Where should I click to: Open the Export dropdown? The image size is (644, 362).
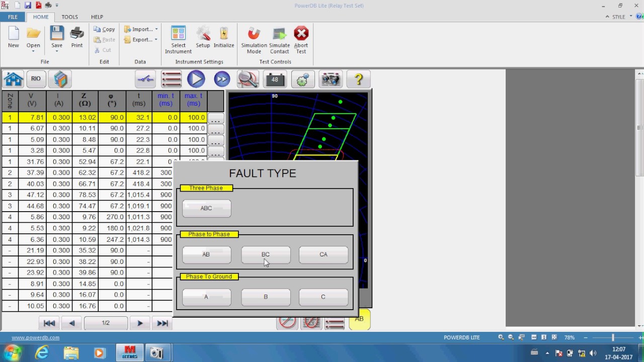tap(141, 40)
